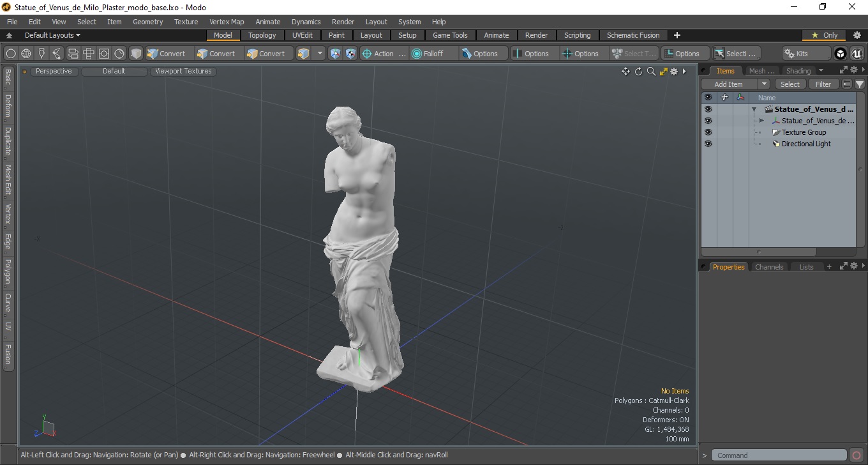Toggle the Falloff button
Image resolution: width=868 pixels, height=465 pixels.
[433, 54]
